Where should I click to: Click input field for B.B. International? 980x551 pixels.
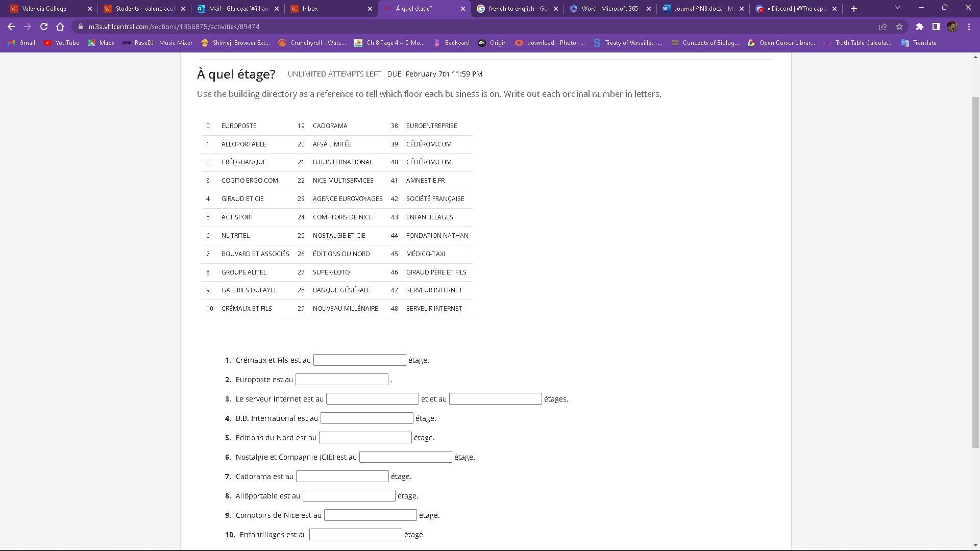367,418
